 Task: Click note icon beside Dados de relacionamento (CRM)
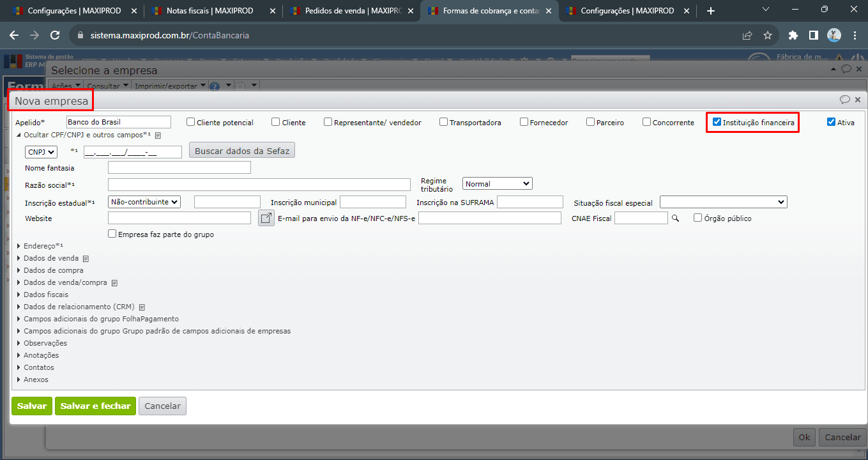[x=142, y=307]
